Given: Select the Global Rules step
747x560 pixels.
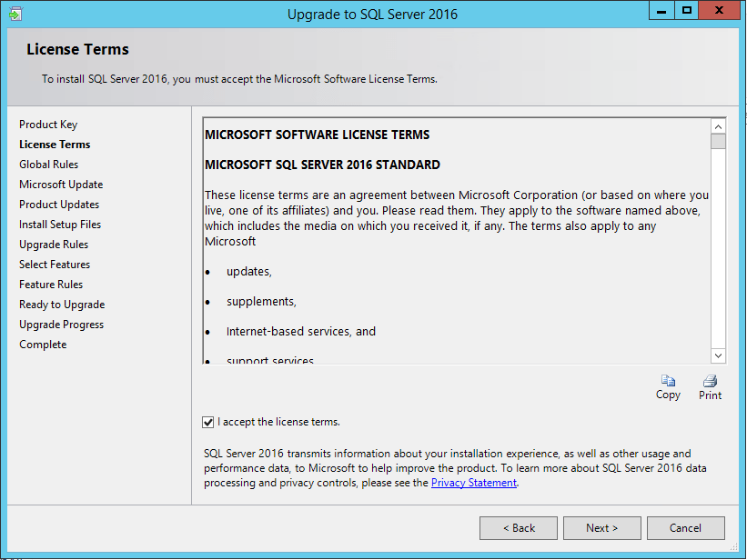Looking at the screenshot, I should click(48, 165).
